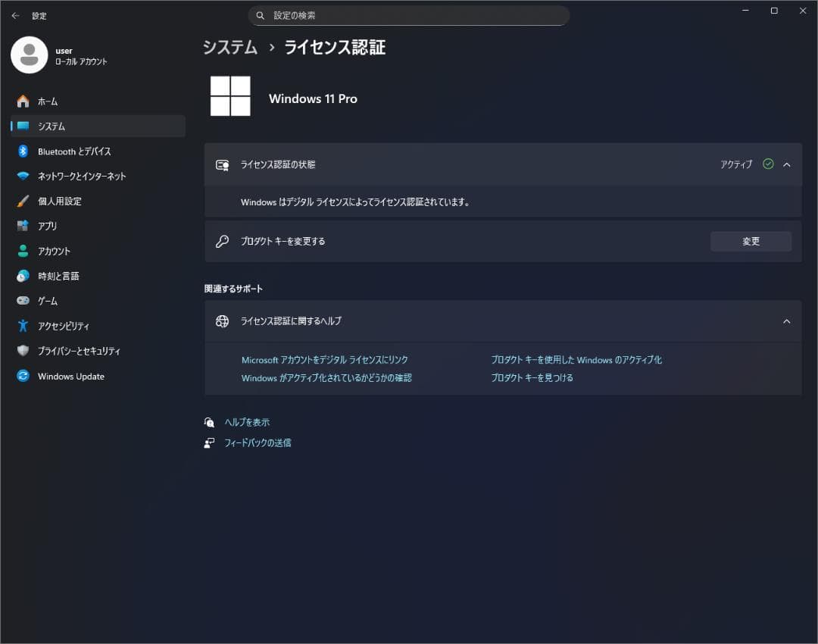Viewport: 818px width, 644px height.
Task: Open the user account profile avatar
Action: [29, 55]
